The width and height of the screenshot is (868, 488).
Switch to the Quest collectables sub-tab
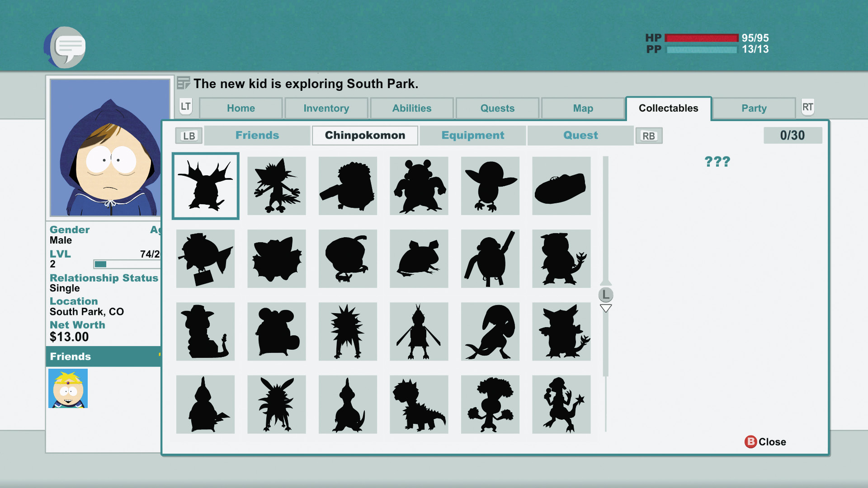[580, 136]
